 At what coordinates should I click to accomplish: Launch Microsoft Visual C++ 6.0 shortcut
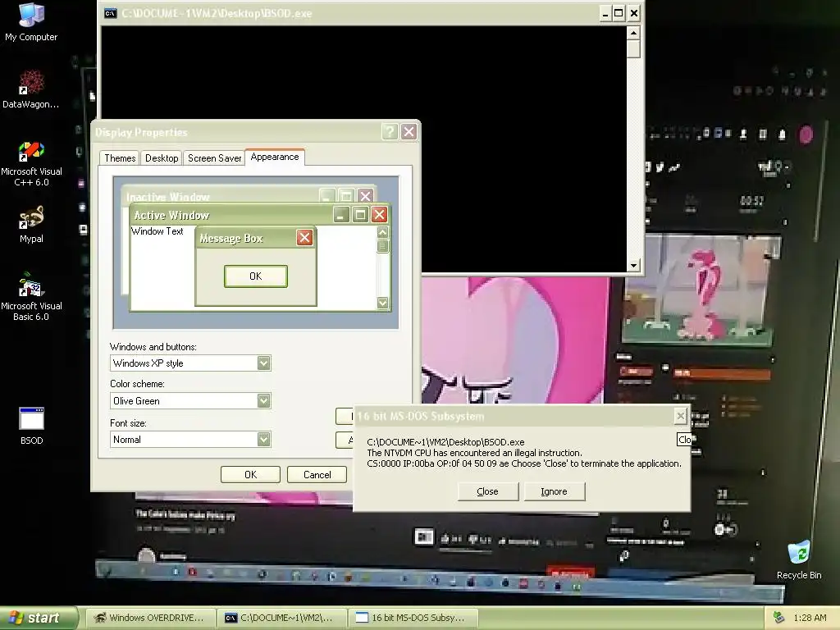pos(31,164)
